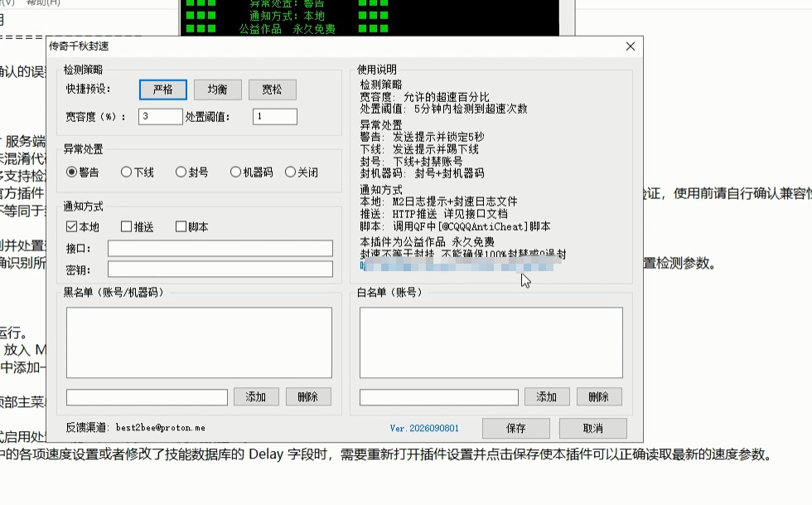Choose the 均衡 balanced preset
Screen dimensions: 812x505
(x=217, y=90)
